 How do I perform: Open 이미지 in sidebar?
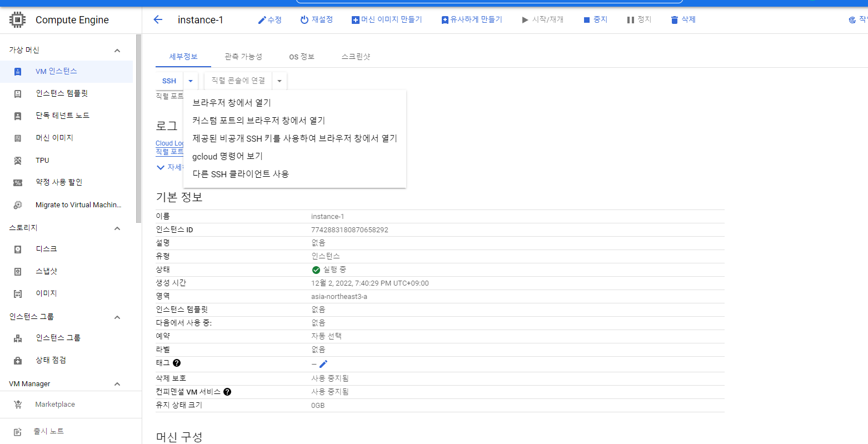point(67,293)
